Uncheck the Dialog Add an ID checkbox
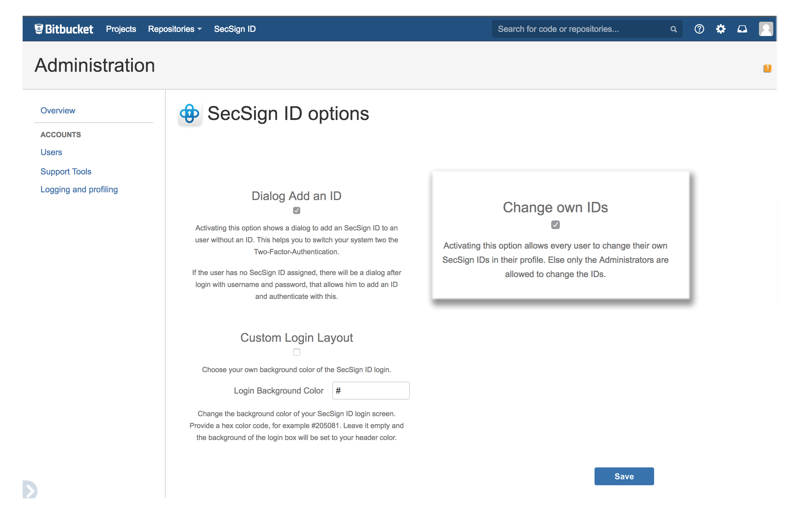The height and width of the screenshot is (532, 809). [296, 210]
